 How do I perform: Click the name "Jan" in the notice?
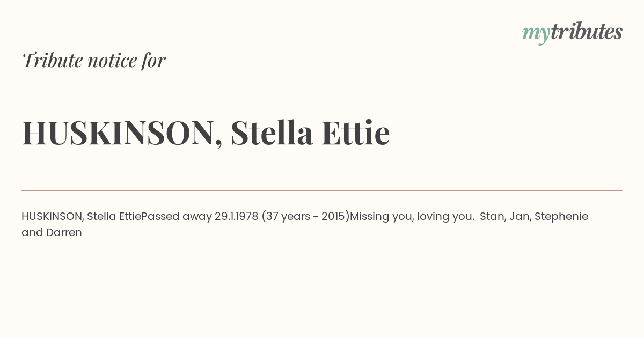click(x=519, y=216)
